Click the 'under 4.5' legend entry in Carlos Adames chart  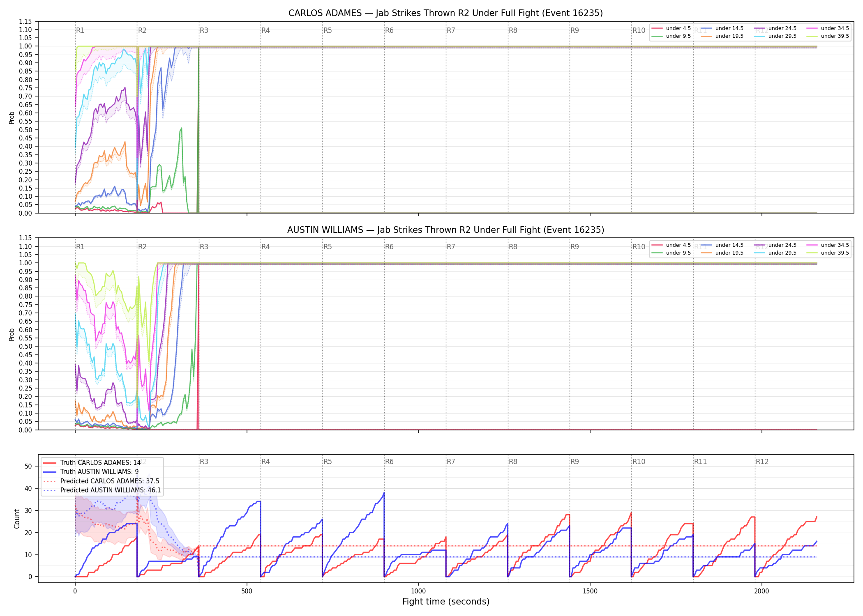671,28
